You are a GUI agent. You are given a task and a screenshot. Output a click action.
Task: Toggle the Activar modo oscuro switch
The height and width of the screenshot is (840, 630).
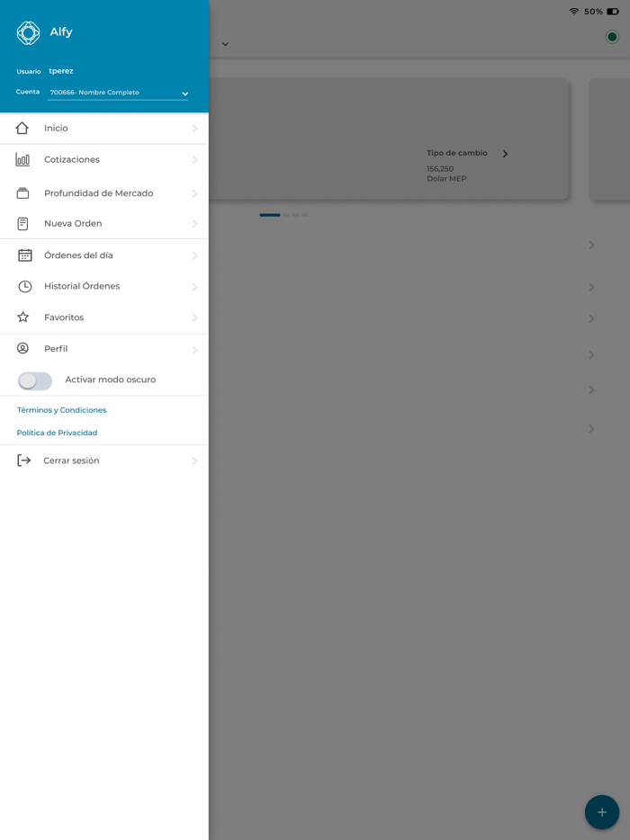(35, 381)
